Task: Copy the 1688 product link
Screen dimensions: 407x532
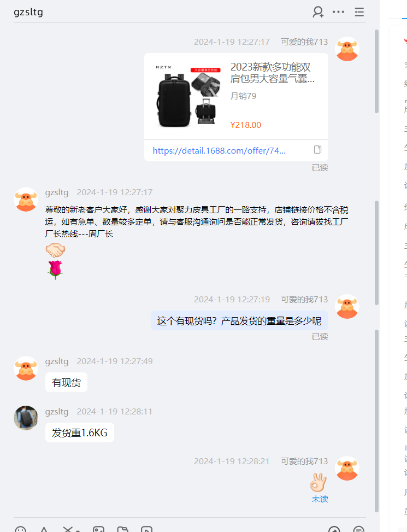Action: (x=317, y=150)
